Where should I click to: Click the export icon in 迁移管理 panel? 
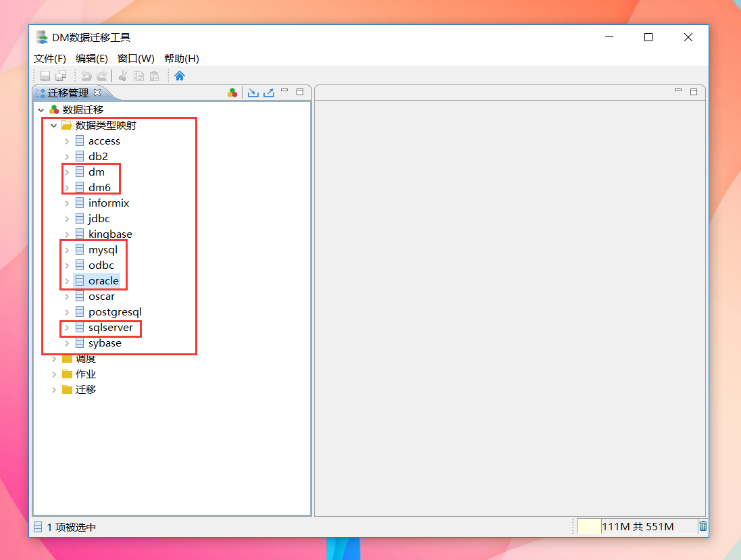[x=269, y=93]
